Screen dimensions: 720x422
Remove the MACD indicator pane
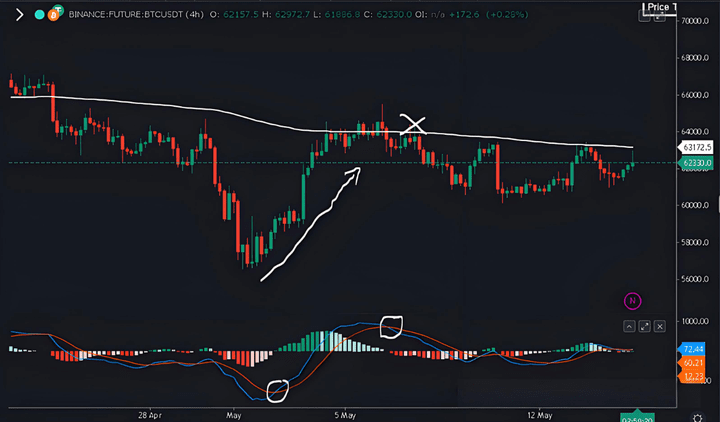(x=660, y=326)
